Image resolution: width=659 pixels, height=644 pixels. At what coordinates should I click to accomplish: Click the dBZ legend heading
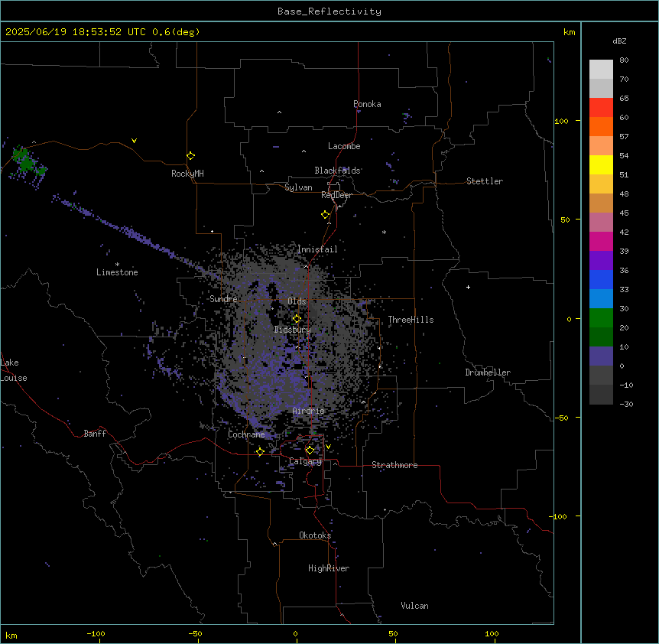pyautogui.click(x=619, y=41)
